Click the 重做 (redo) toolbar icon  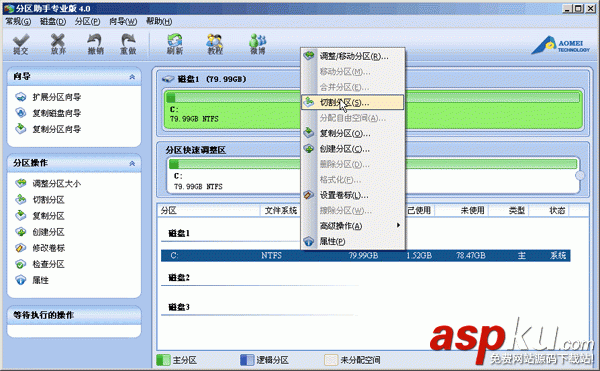[128, 44]
